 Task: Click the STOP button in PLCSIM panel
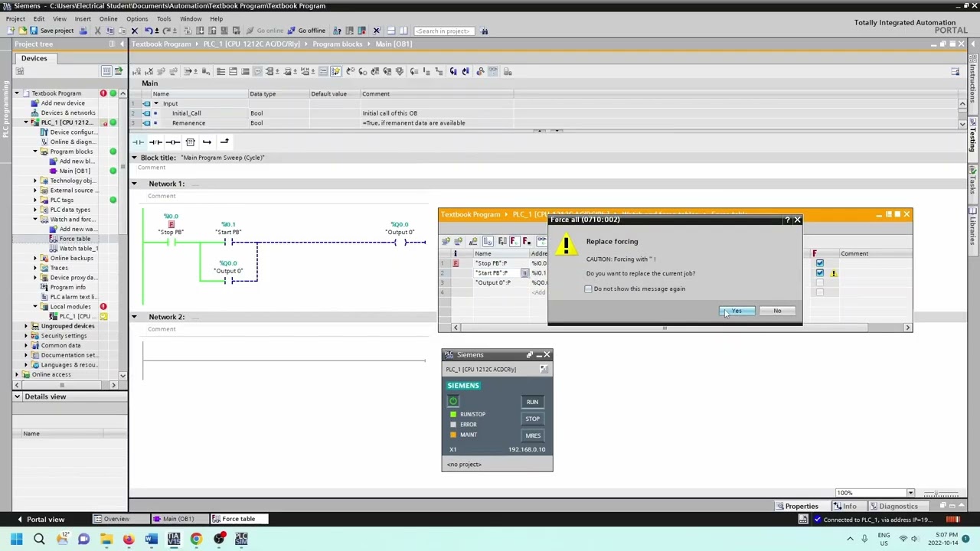532,419
